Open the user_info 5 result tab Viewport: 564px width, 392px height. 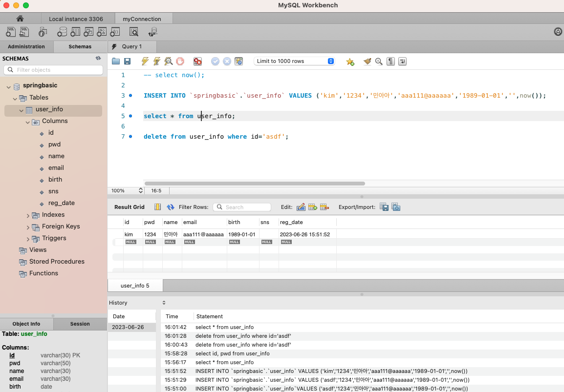(135, 286)
